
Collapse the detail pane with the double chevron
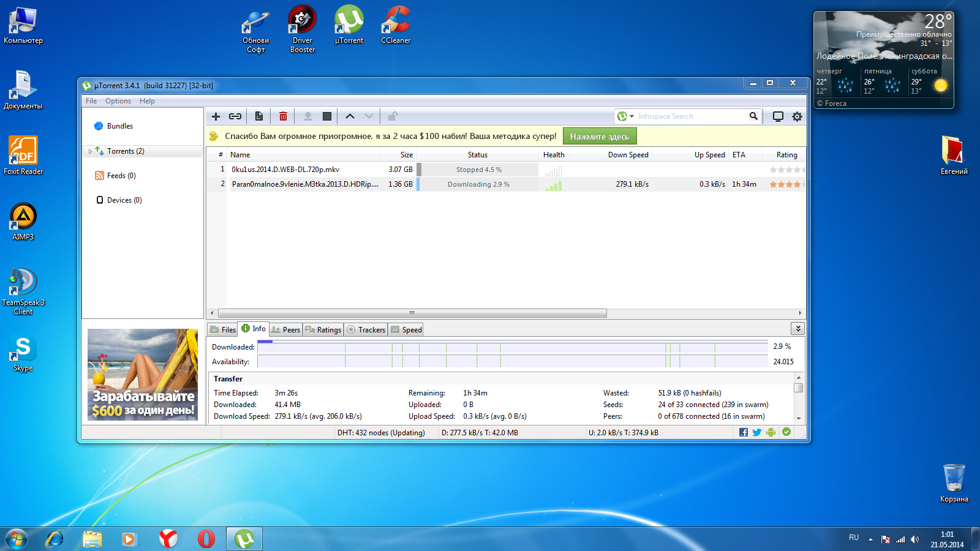[797, 329]
